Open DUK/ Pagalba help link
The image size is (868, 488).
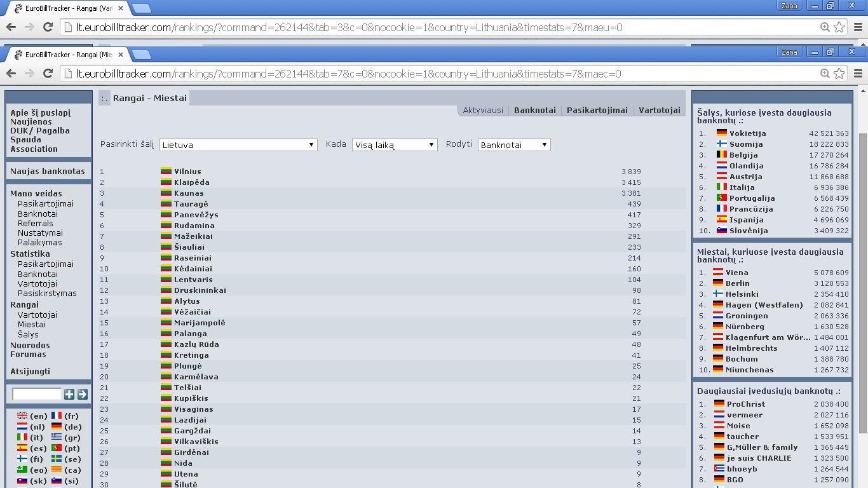point(40,130)
